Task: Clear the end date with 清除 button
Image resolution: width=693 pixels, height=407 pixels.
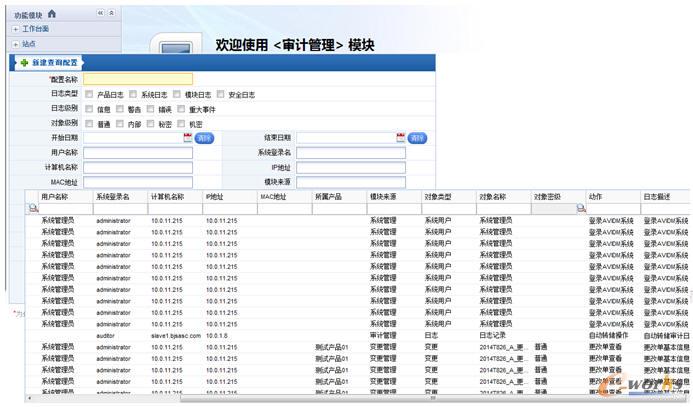Action: 417,138
